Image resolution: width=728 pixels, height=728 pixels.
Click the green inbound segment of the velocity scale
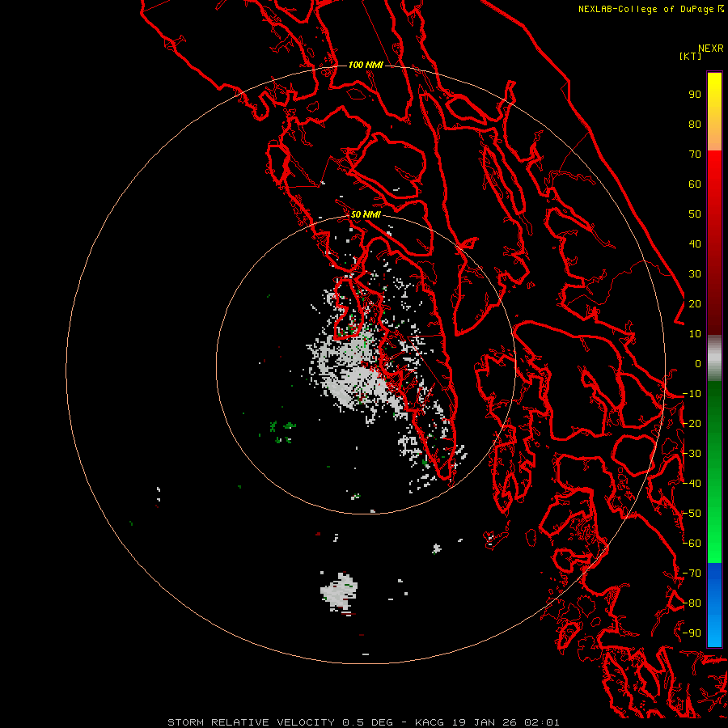(x=714, y=472)
